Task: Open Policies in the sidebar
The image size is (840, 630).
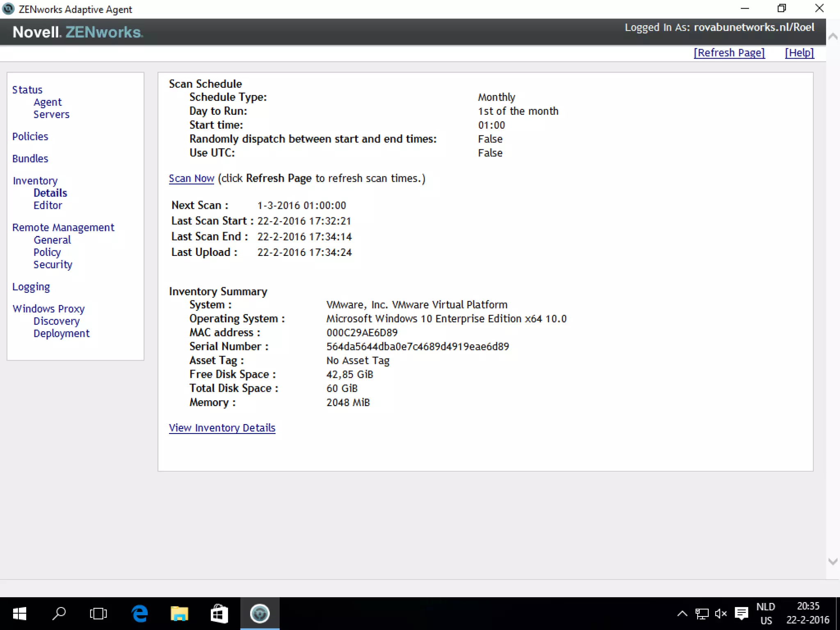Action: point(30,137)
